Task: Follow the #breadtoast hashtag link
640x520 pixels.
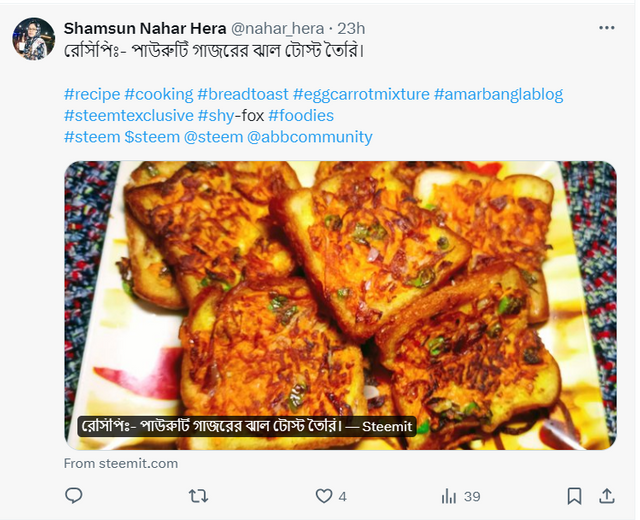Action: (243, 94)
